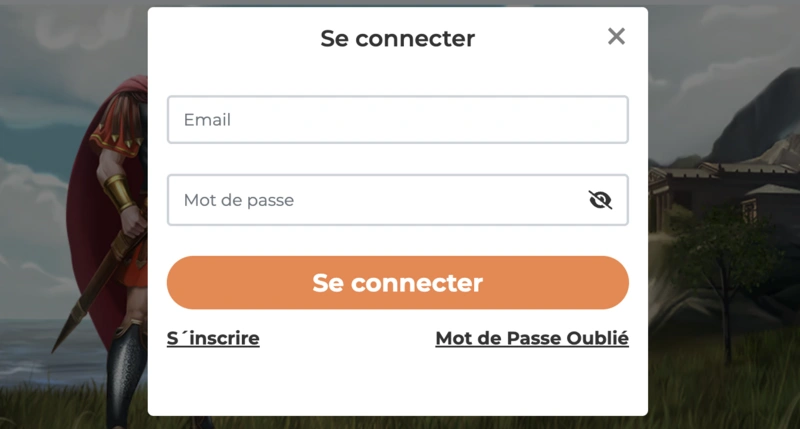Open the S´inscrire registration link
Screen dimensions: 800x429
(213, 338)
